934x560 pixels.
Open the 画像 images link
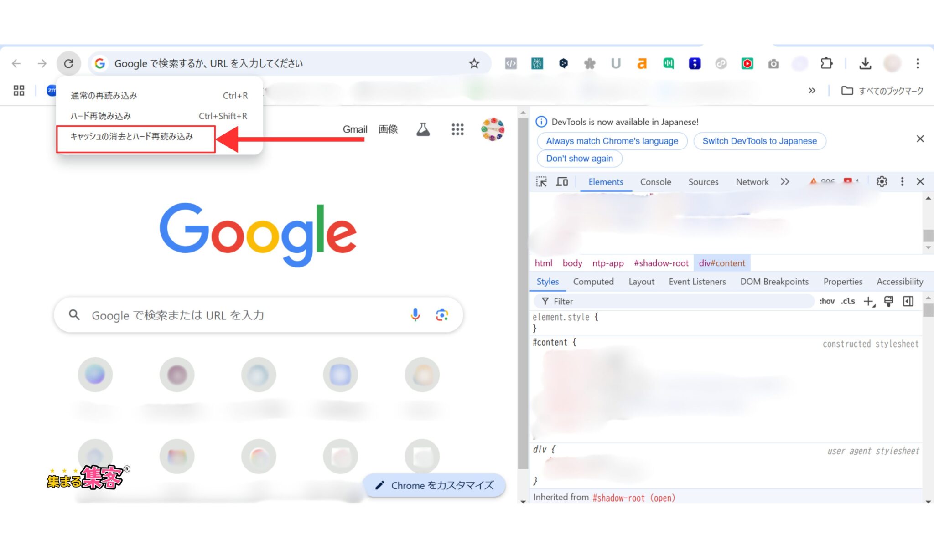click(388, 129)
